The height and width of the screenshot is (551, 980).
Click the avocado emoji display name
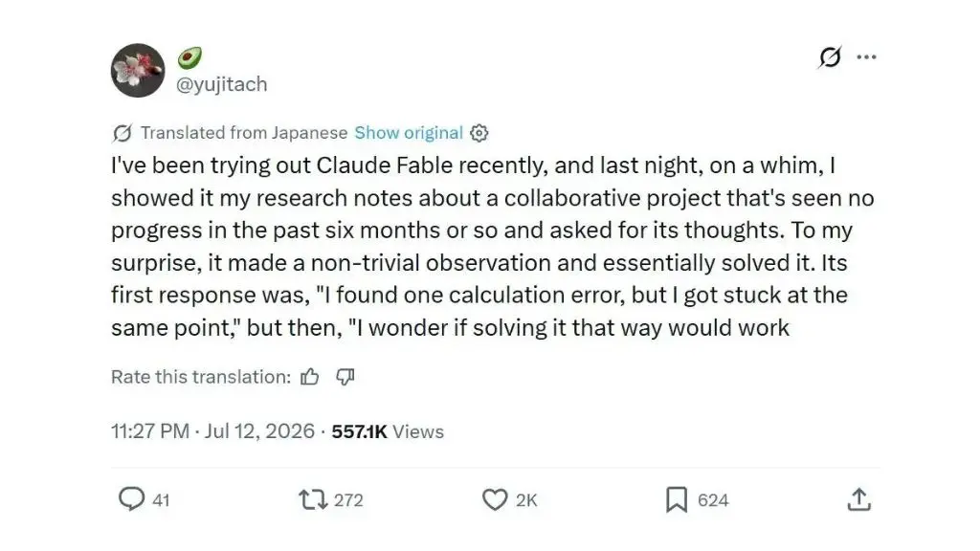click(x=190, y=57)
